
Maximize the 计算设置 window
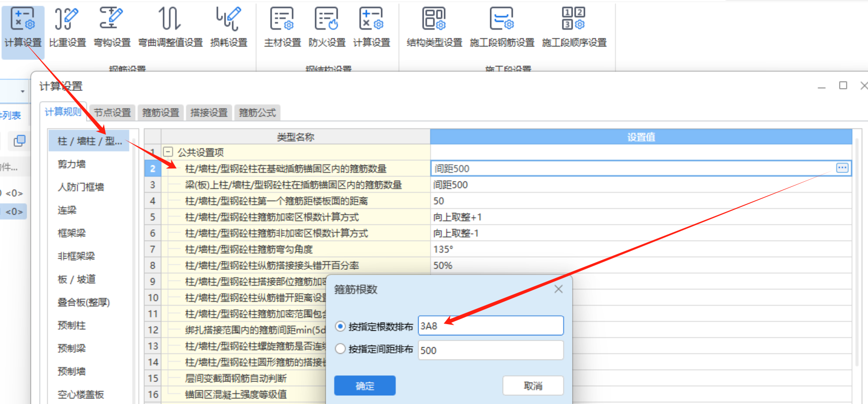point(843,86)
